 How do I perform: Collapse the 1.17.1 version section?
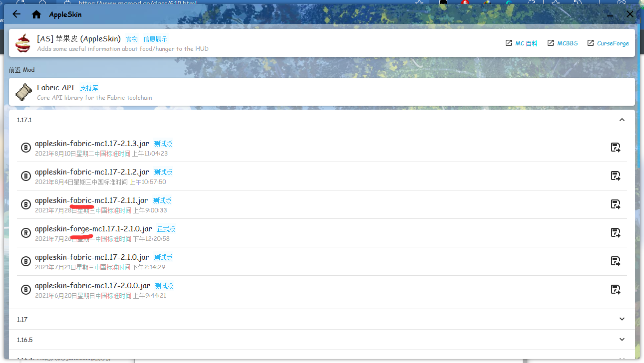(x=622, y=120)
